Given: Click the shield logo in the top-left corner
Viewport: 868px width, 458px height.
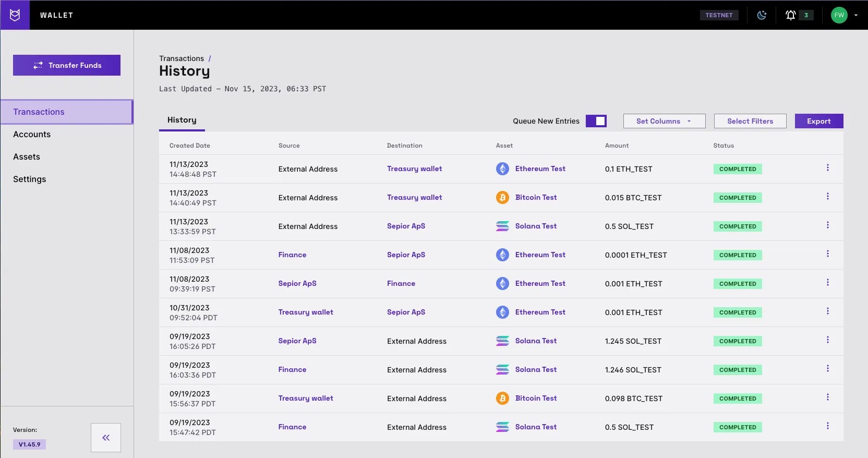Looking at the screenshot, I should click(x=15, y=15).
